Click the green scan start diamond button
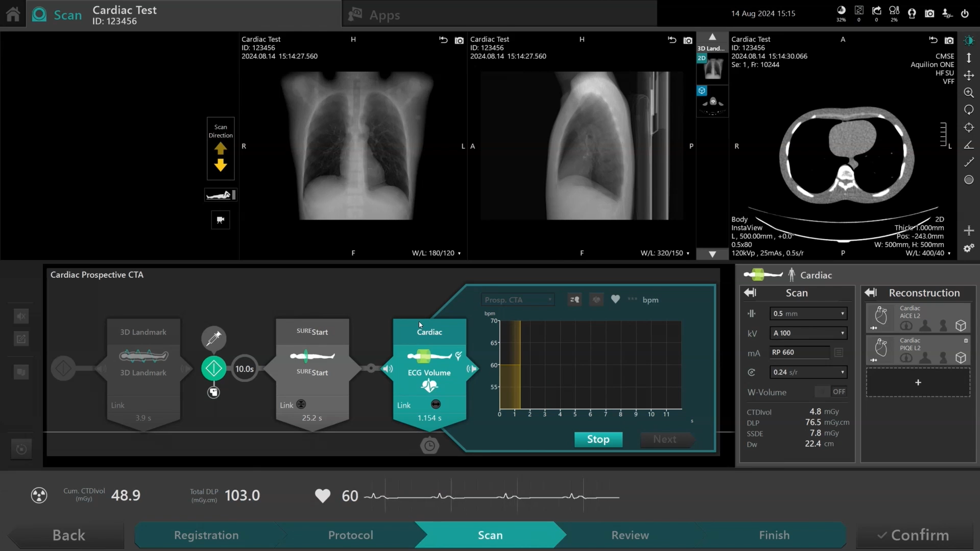Screen dimensions: 980x551 coord(213,368)
